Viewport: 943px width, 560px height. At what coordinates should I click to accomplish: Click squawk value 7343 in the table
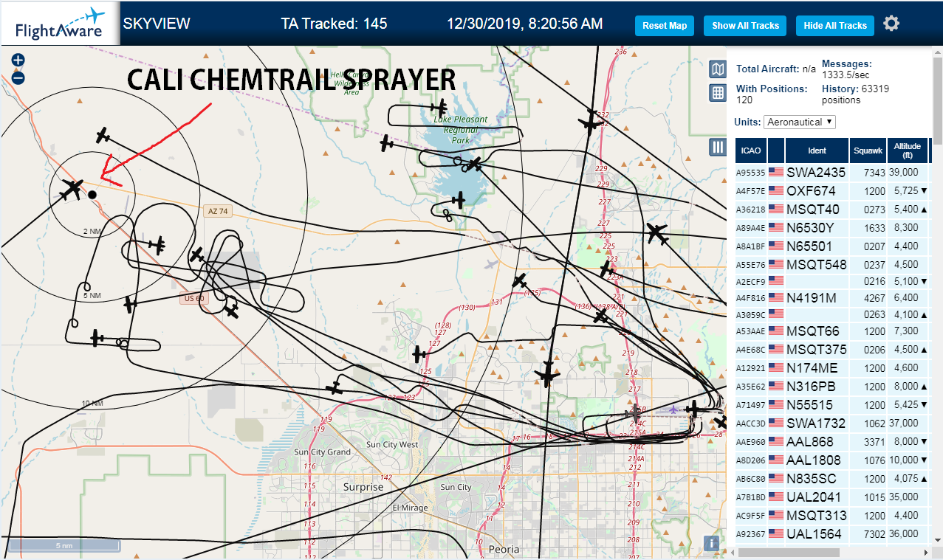[x=874, y=172]
